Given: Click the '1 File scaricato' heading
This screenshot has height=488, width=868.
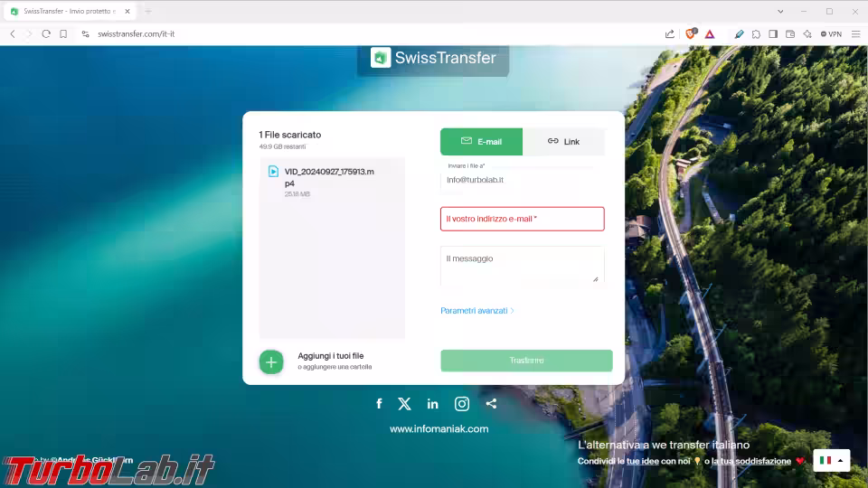Looking at the screenshot, I should click(290, 135).
